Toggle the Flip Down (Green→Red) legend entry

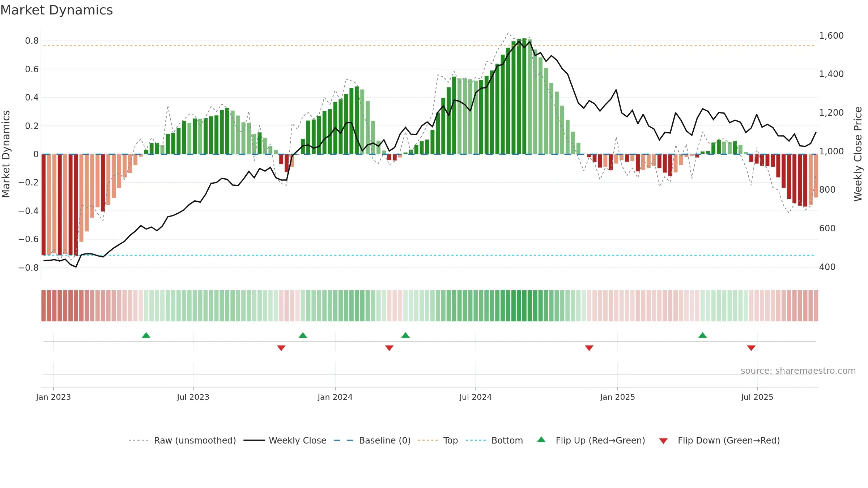[719, 440]
